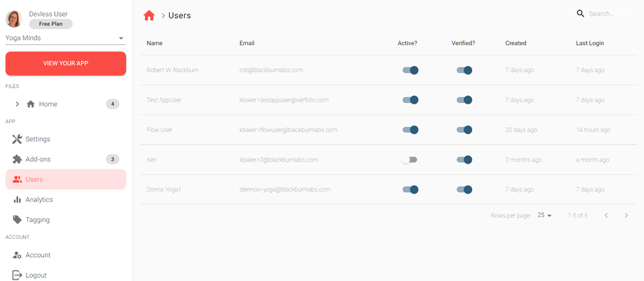Click the Analytics bar chart icon
Image resolution: width=644 pixels, height=281 pixels.
coord(17,200)
